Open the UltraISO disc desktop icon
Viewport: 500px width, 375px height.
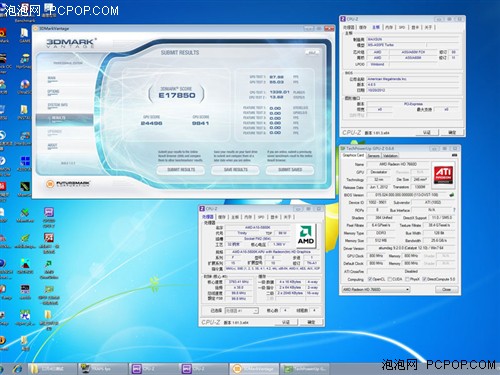[x=24, y=87]
